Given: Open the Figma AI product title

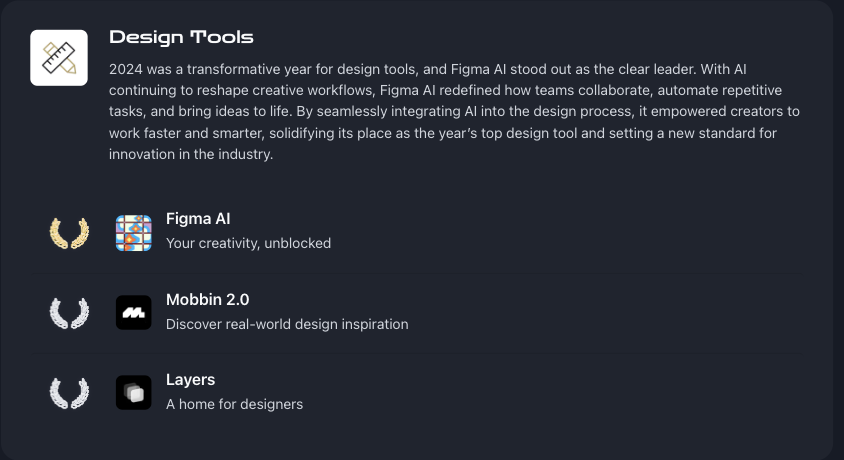Looking at the screenshot, I should point(198,219).
